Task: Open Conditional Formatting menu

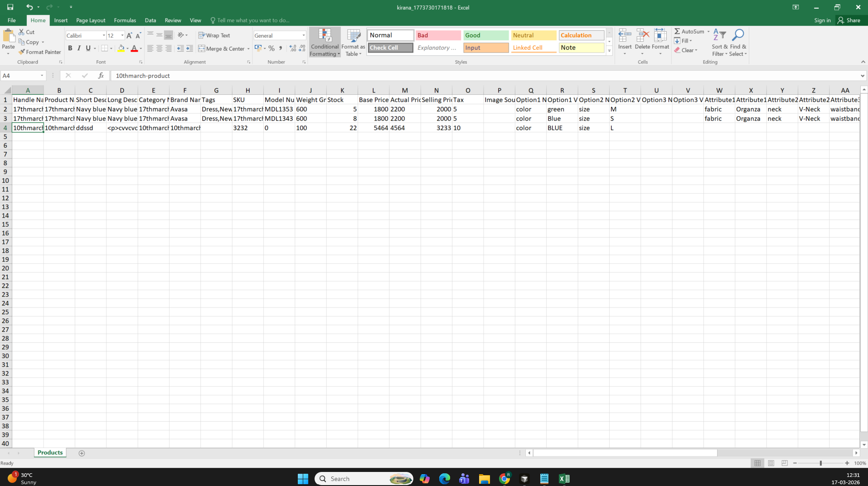Action: coord(325,42)
